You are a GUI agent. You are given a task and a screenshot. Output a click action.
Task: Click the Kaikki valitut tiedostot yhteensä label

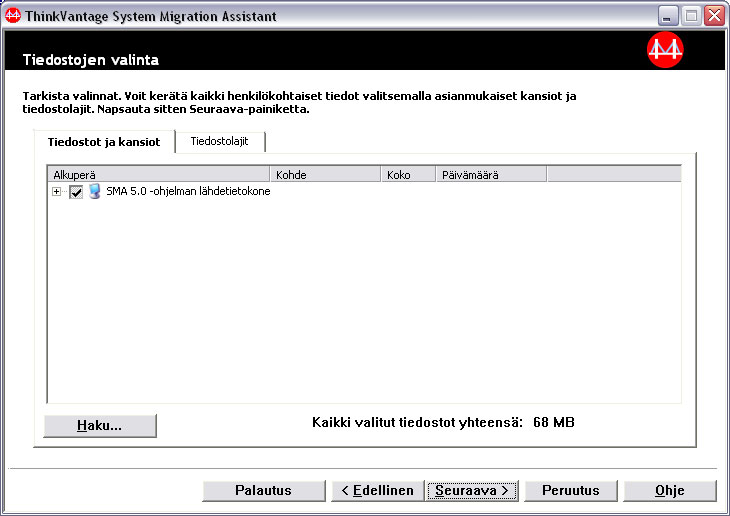click(417, 422)
